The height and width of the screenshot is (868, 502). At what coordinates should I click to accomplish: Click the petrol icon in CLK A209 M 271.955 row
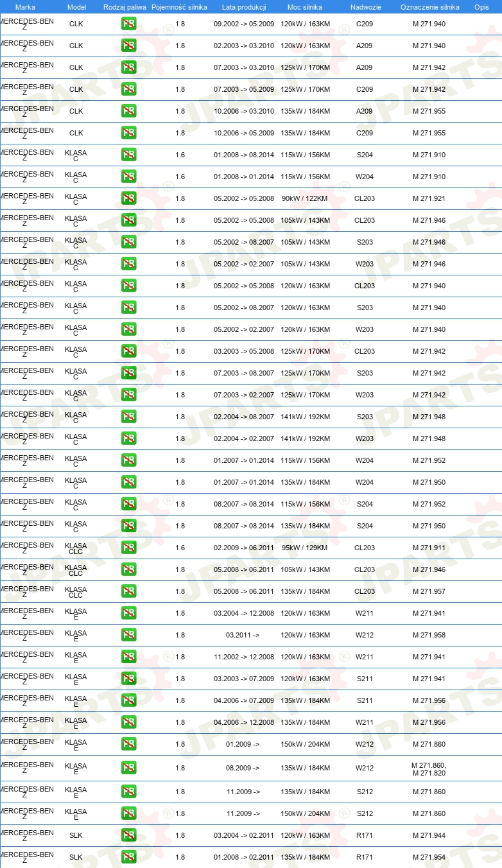point(128,111)
